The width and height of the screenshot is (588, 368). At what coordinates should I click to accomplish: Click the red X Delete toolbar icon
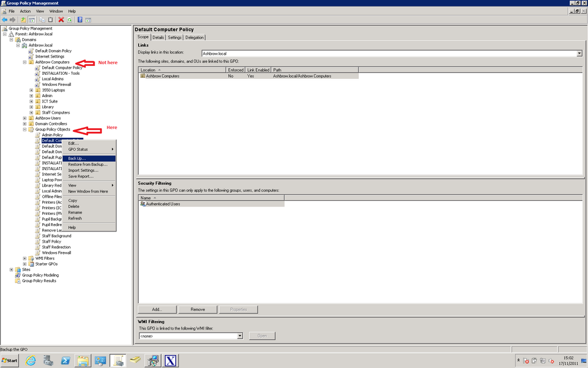click(x=61, y=19)
